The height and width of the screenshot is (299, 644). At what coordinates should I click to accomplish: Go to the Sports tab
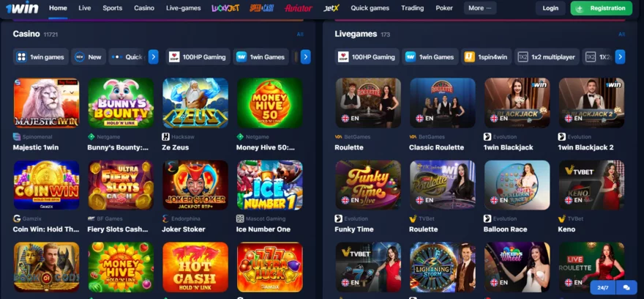point(113,8)
